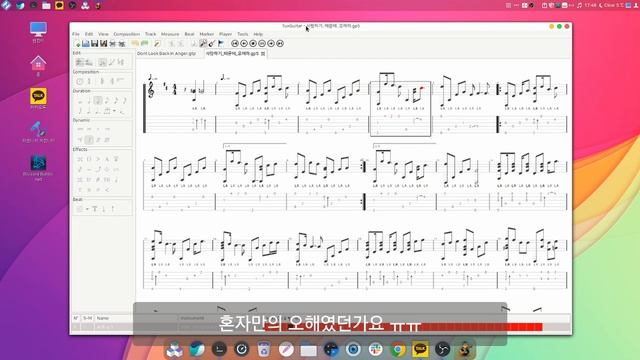Switch to Dont Look Back in Anger tab
Image resolution: width=640 pixels, height=360 pixels.
167,53
